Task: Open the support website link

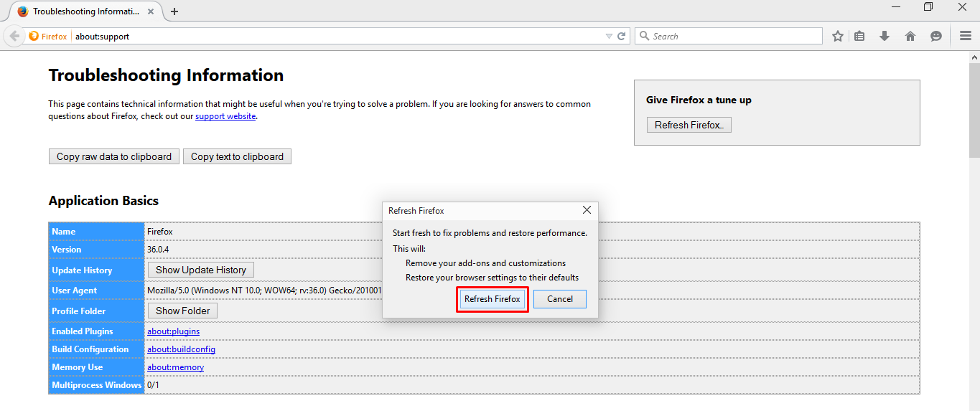Action: click(225, 116)
